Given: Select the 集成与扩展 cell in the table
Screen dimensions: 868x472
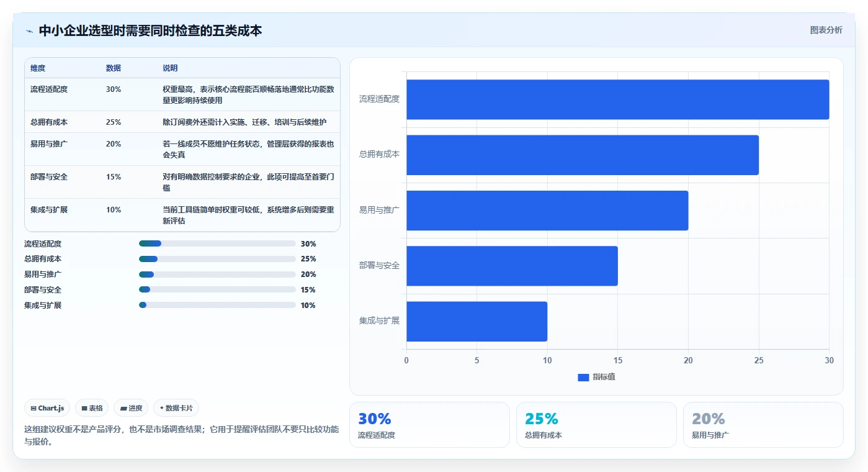Looking at the screenshot, I should [x=49, y=210].
